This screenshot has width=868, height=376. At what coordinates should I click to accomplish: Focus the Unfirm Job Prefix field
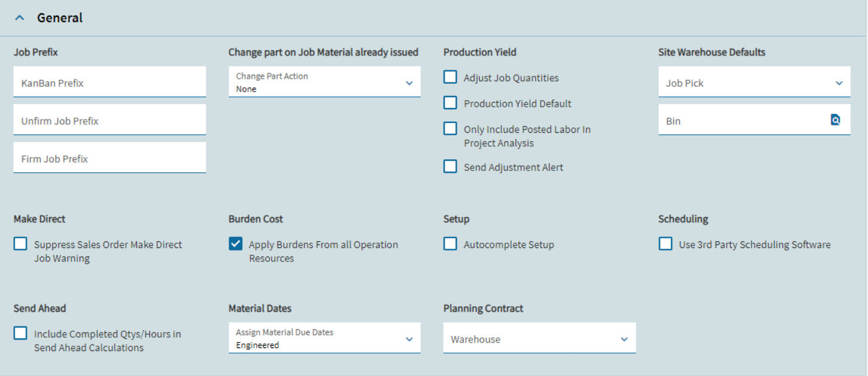point(109,120)
